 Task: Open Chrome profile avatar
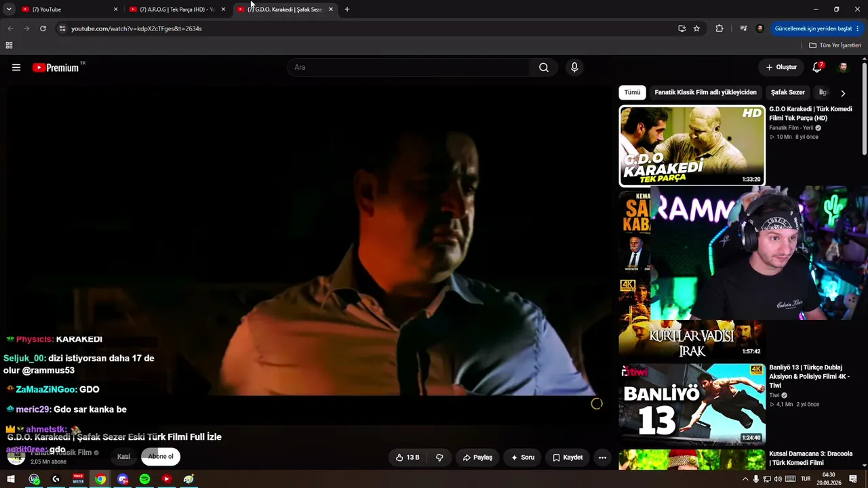(x=759, y=28)
